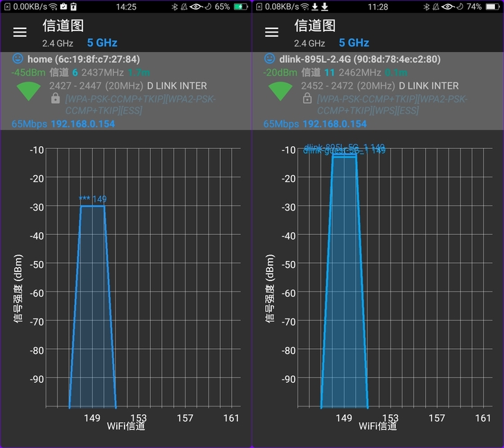
Task: Tap lock icon in home network details
Action: 55,98
